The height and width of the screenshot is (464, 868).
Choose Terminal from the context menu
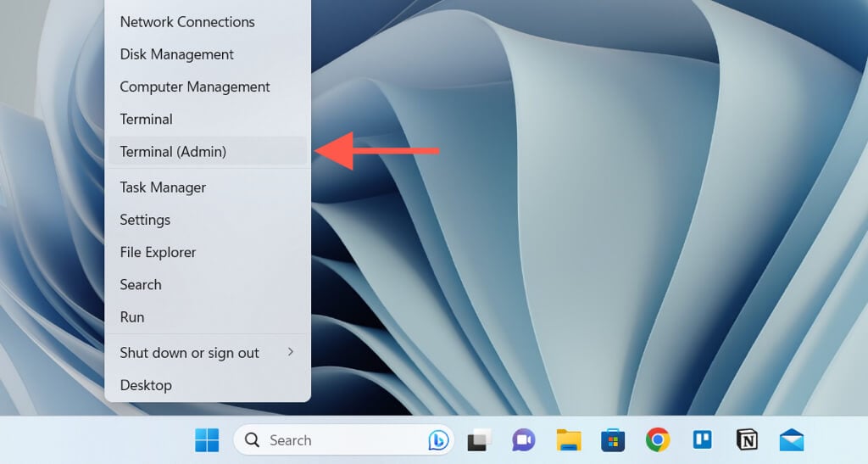pyautogui.click(x=208, y=119)
